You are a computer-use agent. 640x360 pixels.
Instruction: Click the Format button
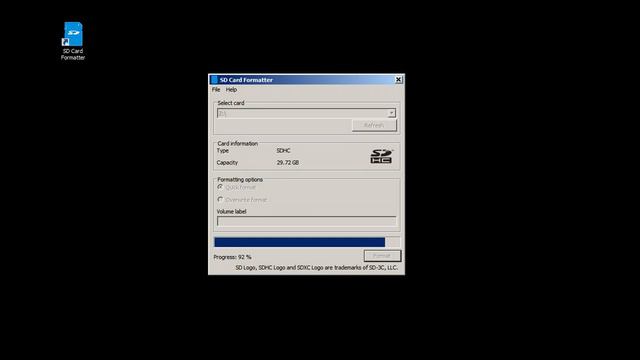coord(382,256)
